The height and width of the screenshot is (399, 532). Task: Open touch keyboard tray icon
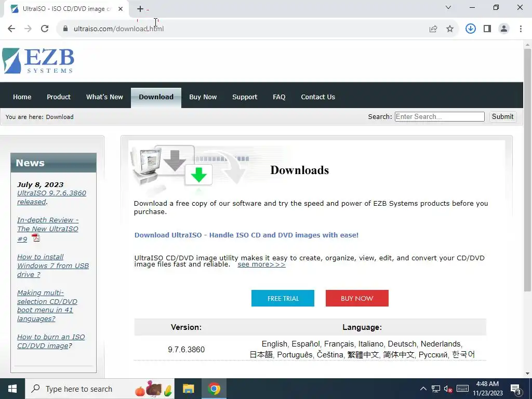pyautogui.click(x=462, y=389)
